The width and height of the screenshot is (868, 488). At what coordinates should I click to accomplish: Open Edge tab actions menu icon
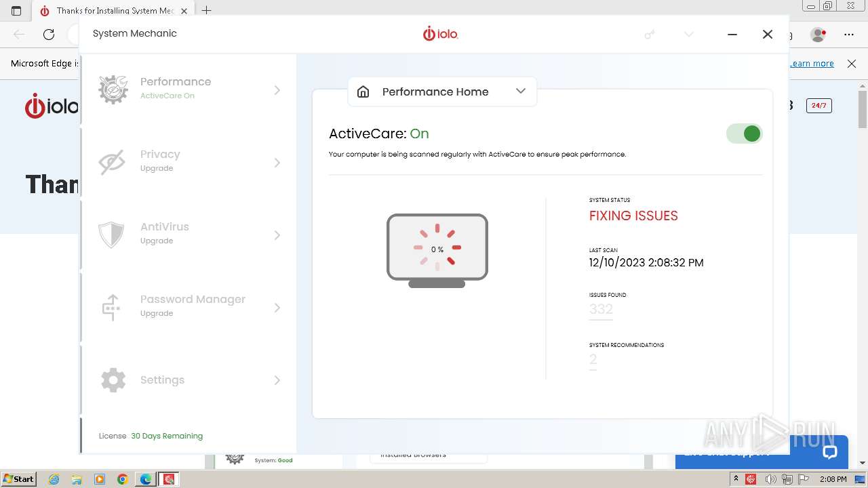point(17,10)
